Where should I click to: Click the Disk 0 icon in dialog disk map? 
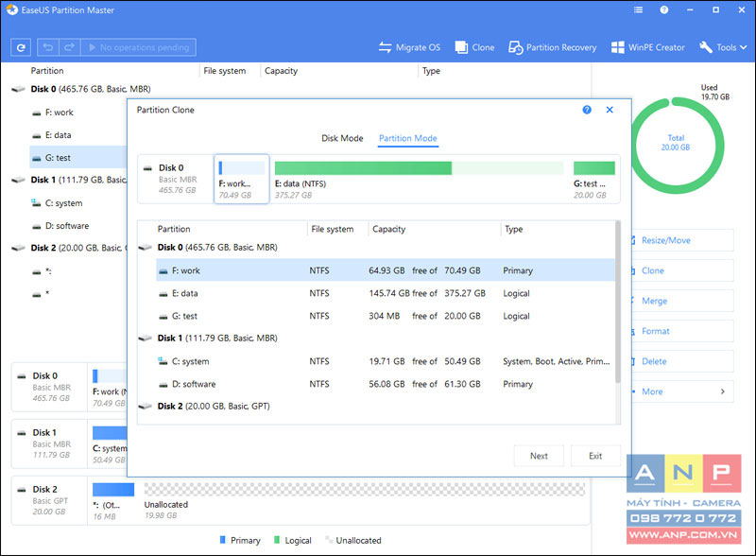[148, 168]
